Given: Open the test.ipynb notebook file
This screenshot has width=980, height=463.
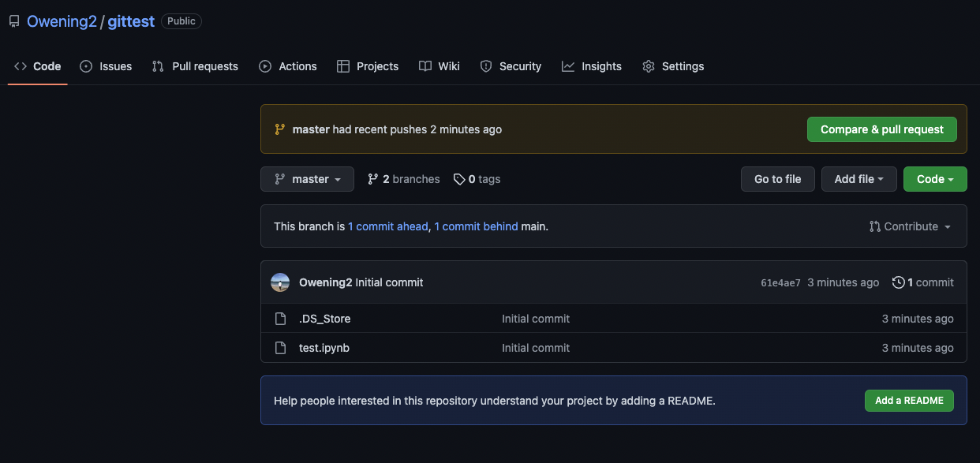Looking at the screenshot, I should tap(324, 348).
